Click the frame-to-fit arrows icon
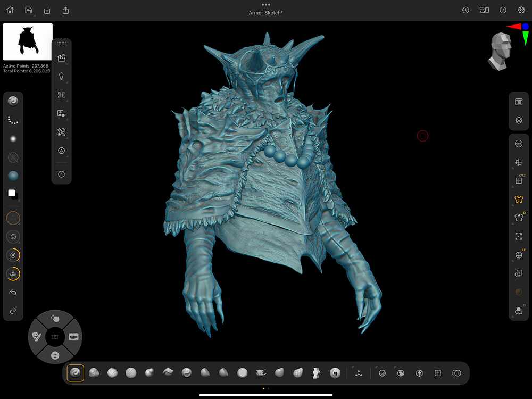The image size is (532, 399). [519, 236]
